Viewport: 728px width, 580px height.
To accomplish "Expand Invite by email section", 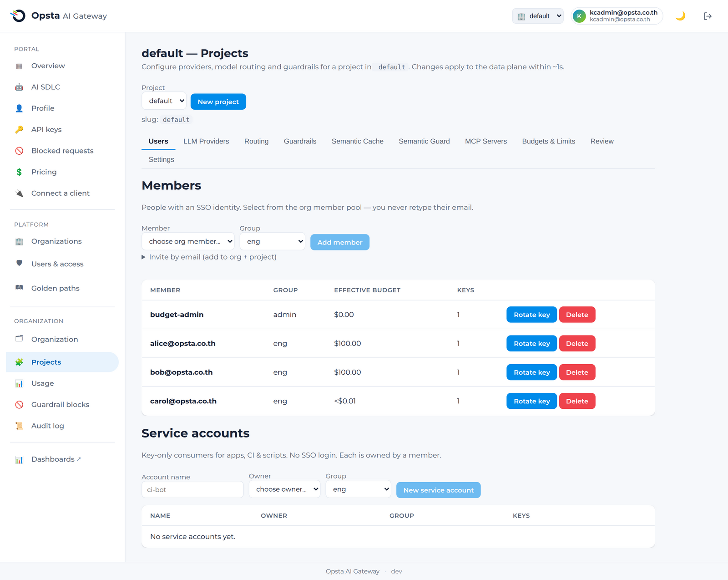I will tap(209, 257).
